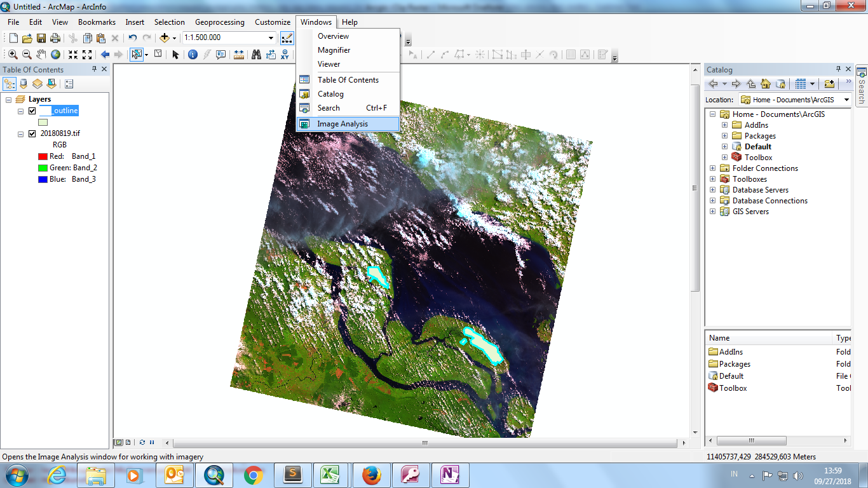Open the map scale dropdown

pos(271,38)
